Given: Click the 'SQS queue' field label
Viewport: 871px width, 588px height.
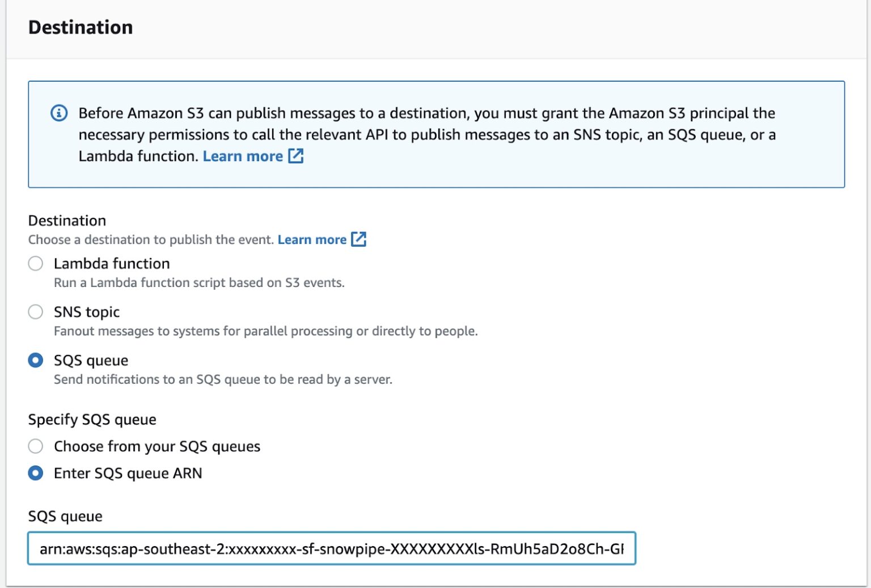Looking at the screenshot, I should [65, 516].
